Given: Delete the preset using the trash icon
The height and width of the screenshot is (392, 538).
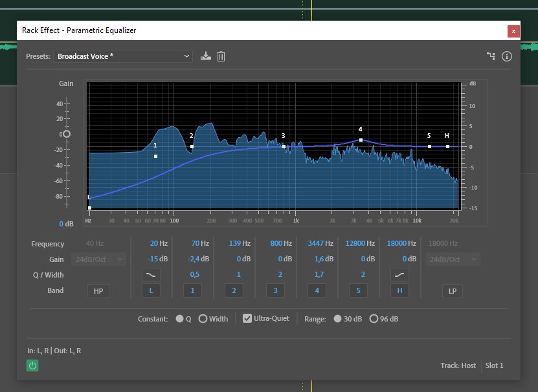Looking at the screenshot, I should click(x=221, y=56).
